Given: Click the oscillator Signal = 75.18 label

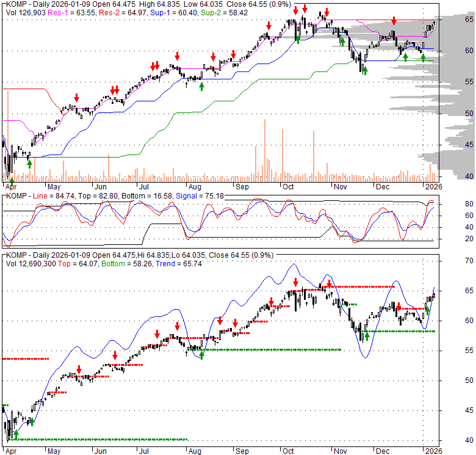Looking at the screenshot, I should tap(200, 196).
